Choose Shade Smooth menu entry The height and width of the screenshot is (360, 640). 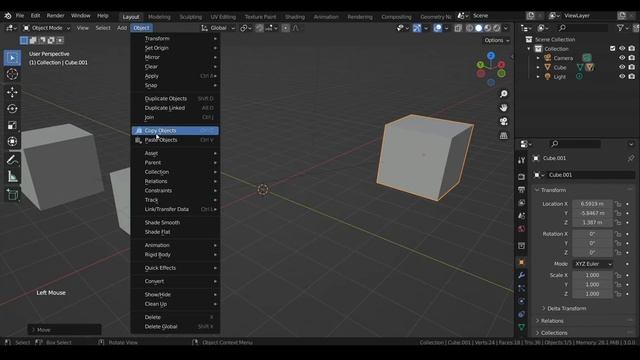(175, 223)
